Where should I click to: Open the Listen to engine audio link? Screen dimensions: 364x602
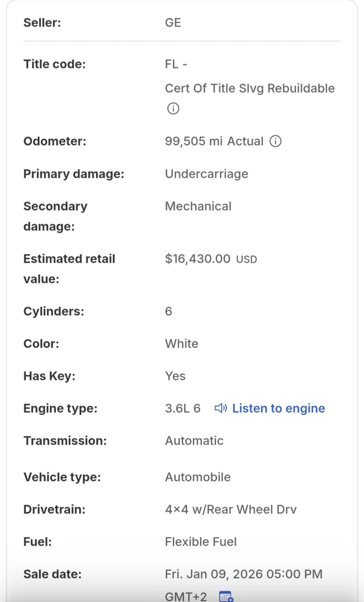tap(278, 408)
